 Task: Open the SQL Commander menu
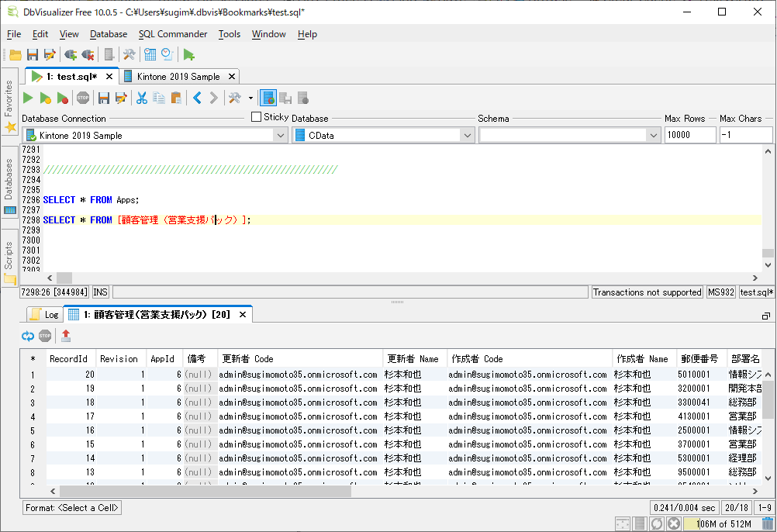(173, 34)
